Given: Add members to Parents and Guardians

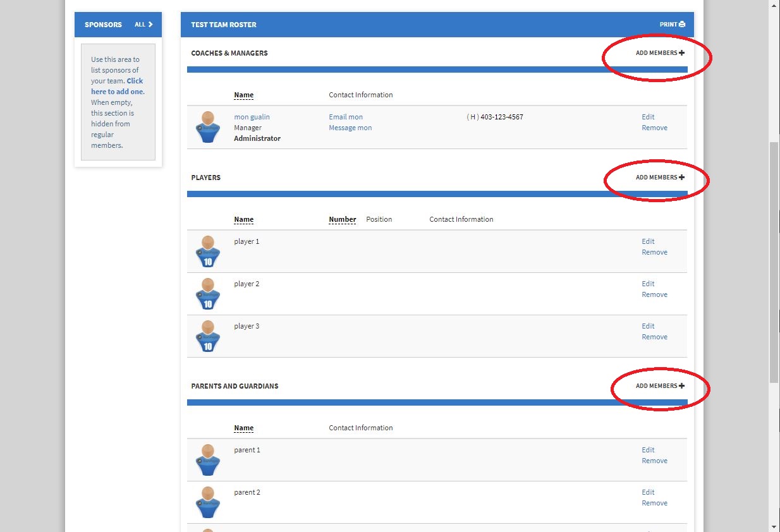Looking at the screenshot, I should pos(660,386).
